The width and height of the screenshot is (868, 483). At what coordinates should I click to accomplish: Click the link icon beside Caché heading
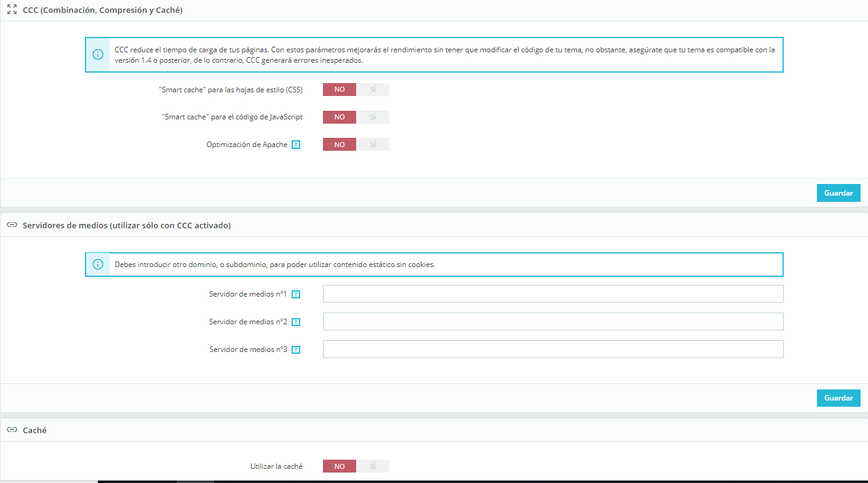[12, 430]
